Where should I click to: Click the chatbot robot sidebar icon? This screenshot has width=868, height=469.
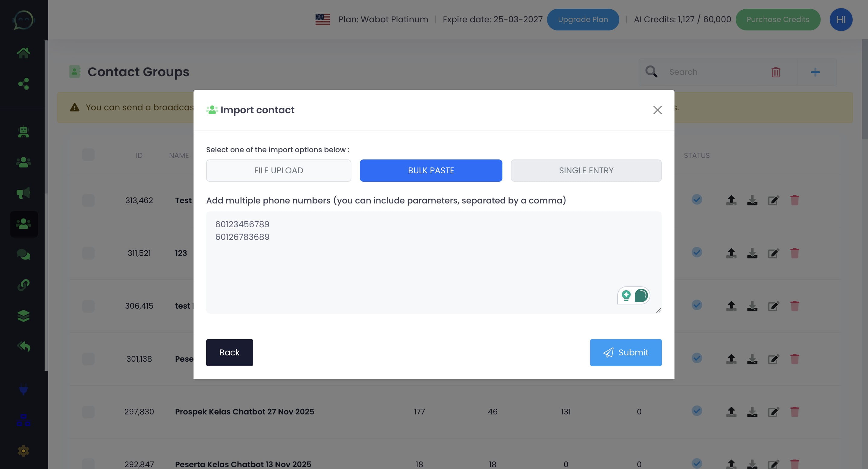click(23, 132)
